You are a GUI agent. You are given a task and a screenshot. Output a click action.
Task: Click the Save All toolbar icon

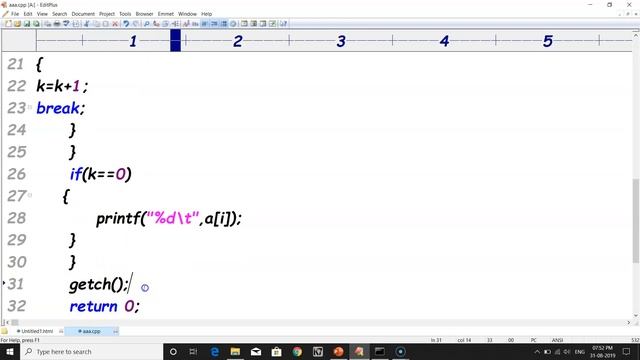point(36,24)
